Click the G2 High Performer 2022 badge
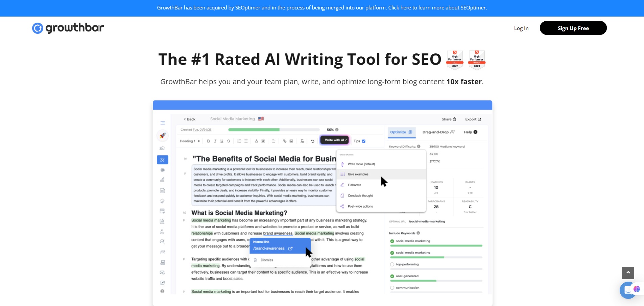This screenshot has width=644, height=306. [x=455, y=60]
